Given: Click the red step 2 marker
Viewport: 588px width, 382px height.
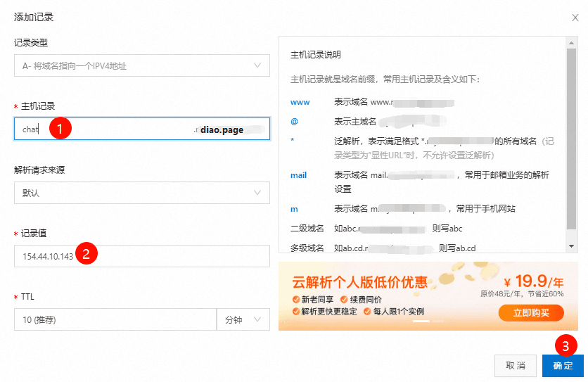Looking at the screenshot, I should coord(86,254).
